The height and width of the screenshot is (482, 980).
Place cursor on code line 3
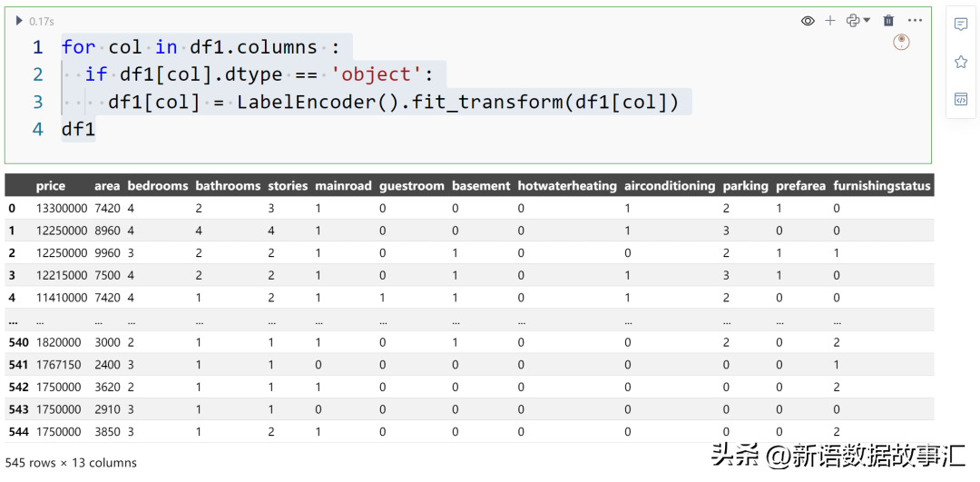tap(393, 102)
